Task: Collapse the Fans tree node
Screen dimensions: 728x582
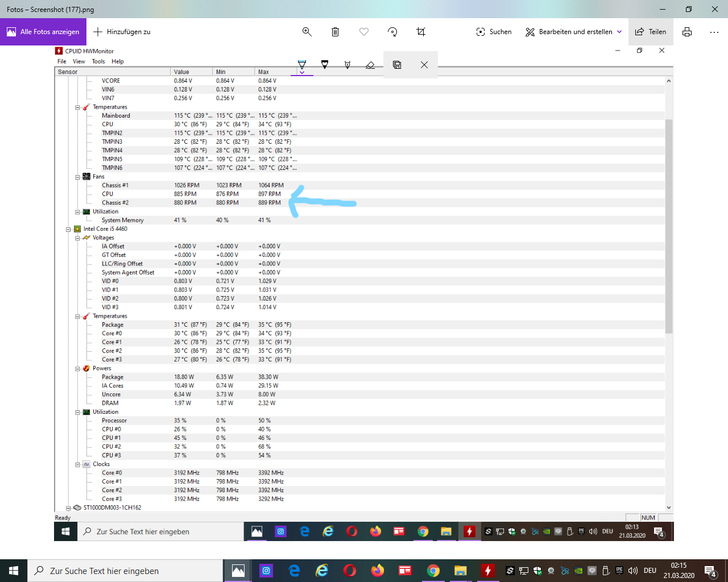Action: tap(77, 177)
